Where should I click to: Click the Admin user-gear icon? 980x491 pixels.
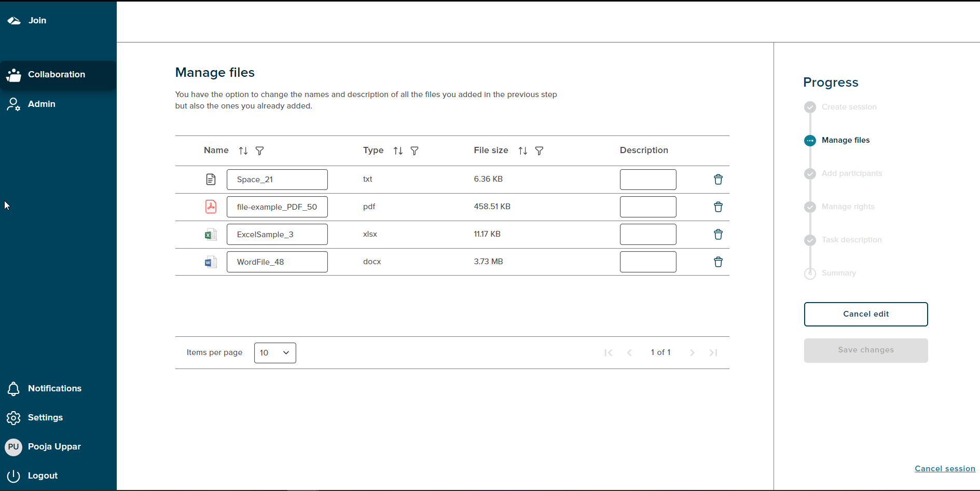13,104
